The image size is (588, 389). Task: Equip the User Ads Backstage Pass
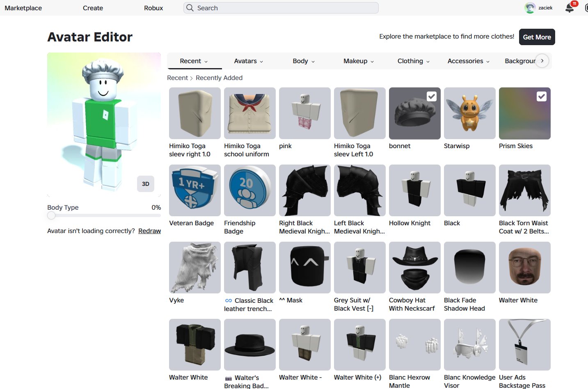[x=525, y=345]
